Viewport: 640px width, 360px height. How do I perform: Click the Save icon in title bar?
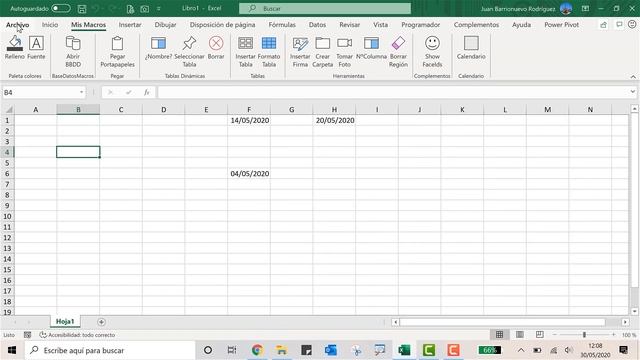point(82,9)
